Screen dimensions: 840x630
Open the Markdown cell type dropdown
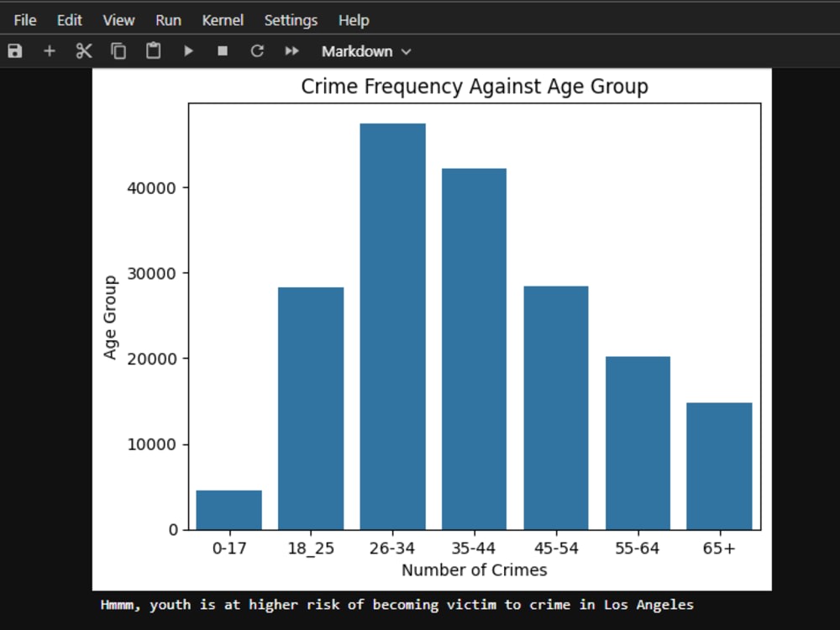366,51
